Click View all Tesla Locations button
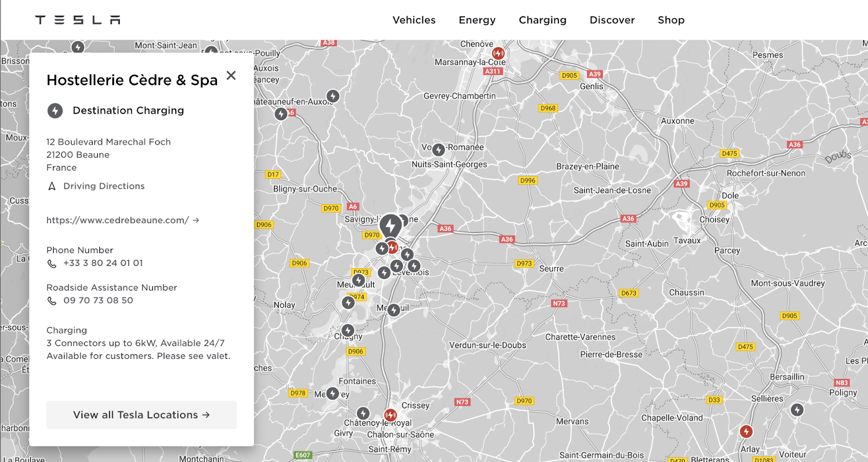This screenshot has height=462, width=868. tap(141, 415)
